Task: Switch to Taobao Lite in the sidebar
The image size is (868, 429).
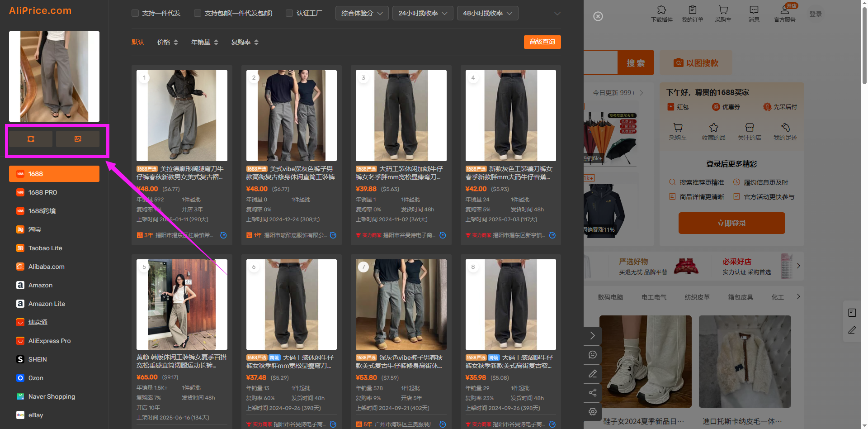Action: click(45, 248)
